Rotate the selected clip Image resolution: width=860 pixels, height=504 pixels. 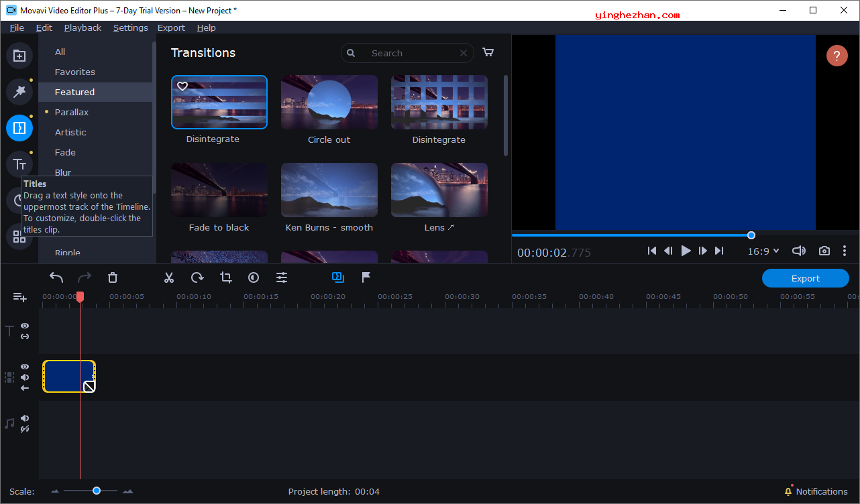(x=197, y=277)
